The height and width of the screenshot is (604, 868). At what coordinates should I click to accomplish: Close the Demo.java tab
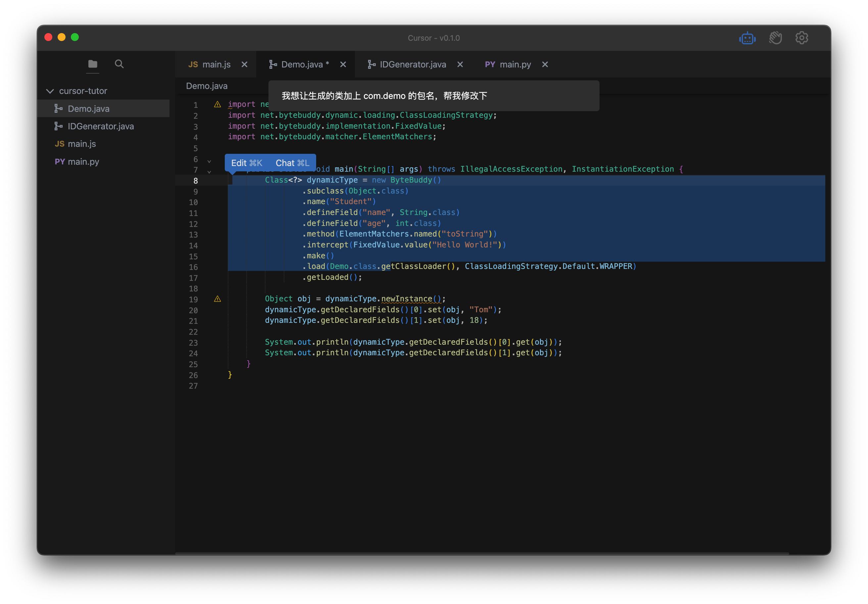(x=343, y=65)
